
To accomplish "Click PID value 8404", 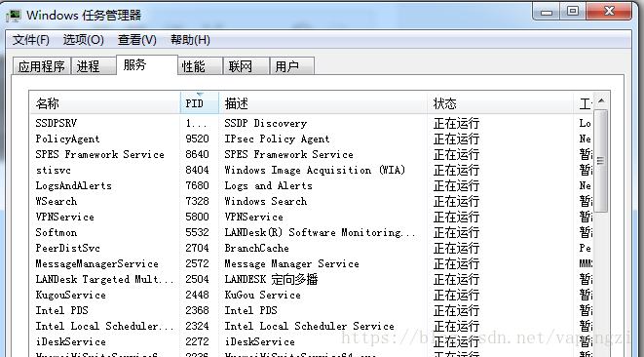I will [x=197, y=171].
